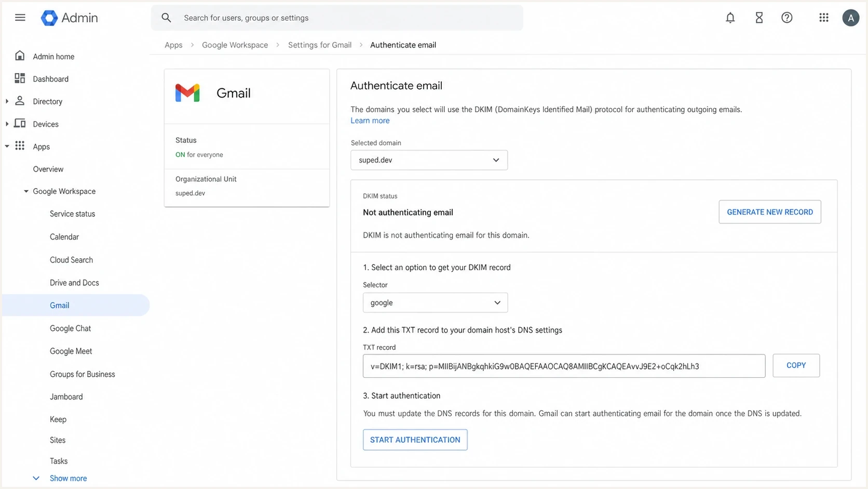The height and width of the screenshot is (489, 868).
Task: Open the Learn more link
Action: click(370, 121)
